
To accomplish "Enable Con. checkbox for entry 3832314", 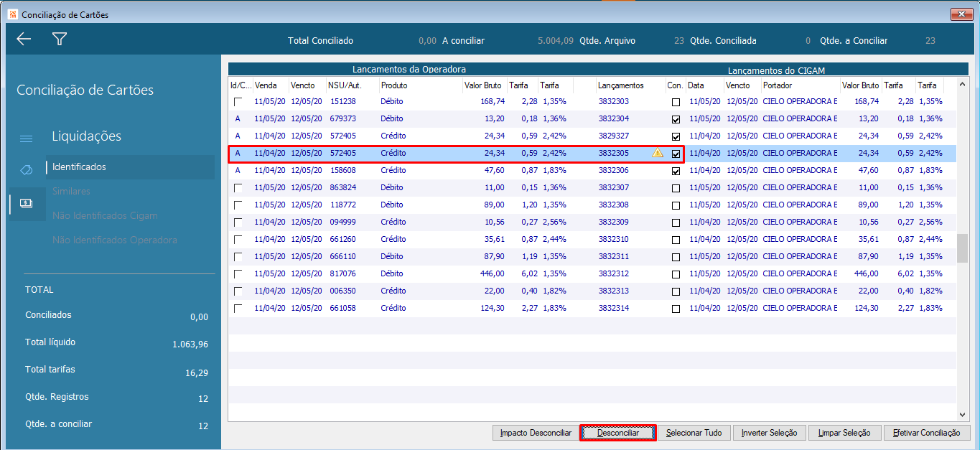I will click(676, 309).
